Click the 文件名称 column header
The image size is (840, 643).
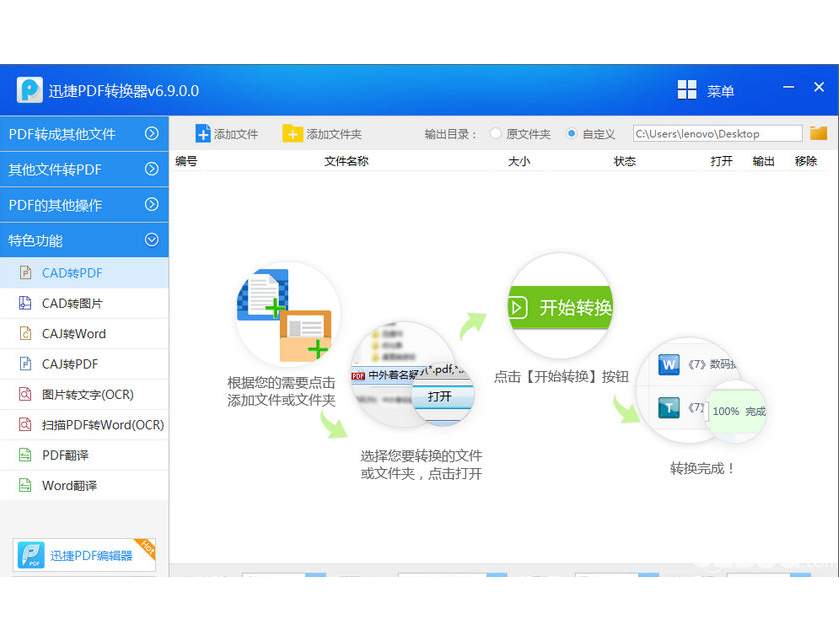pyautogui.click(x=346, y=161)
